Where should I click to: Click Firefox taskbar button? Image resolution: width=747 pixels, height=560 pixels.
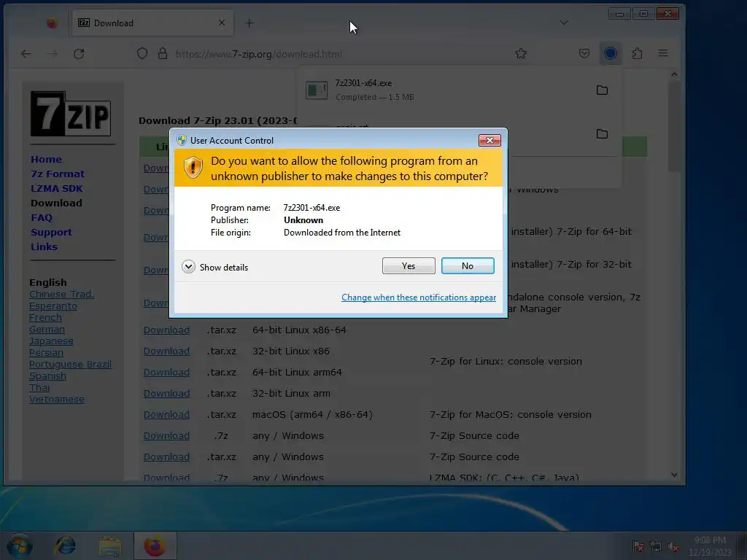[x=155, y=545]
